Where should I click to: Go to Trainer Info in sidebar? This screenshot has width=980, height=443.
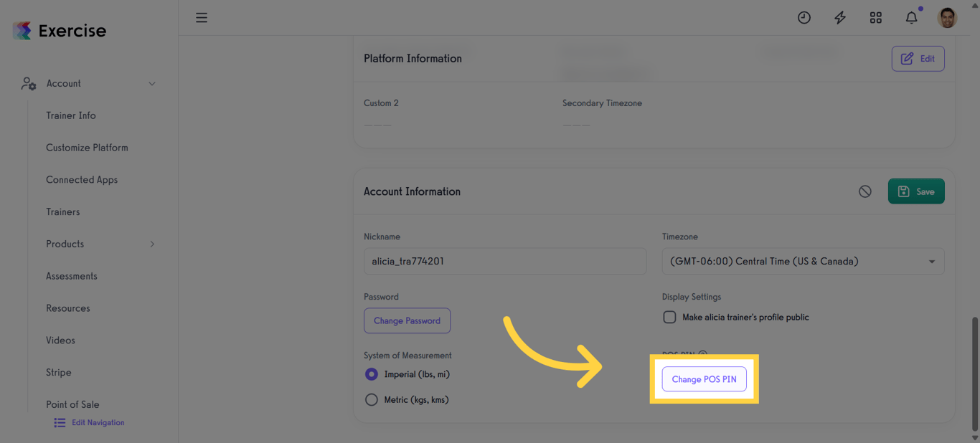point(71,115)
